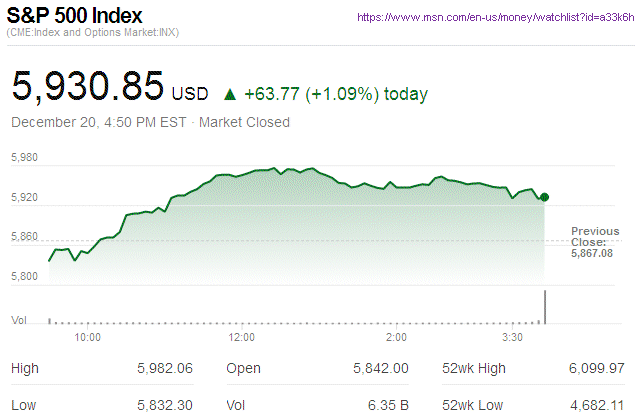
Task: Click the 5,800 price axis label
Action: [23, 276]
